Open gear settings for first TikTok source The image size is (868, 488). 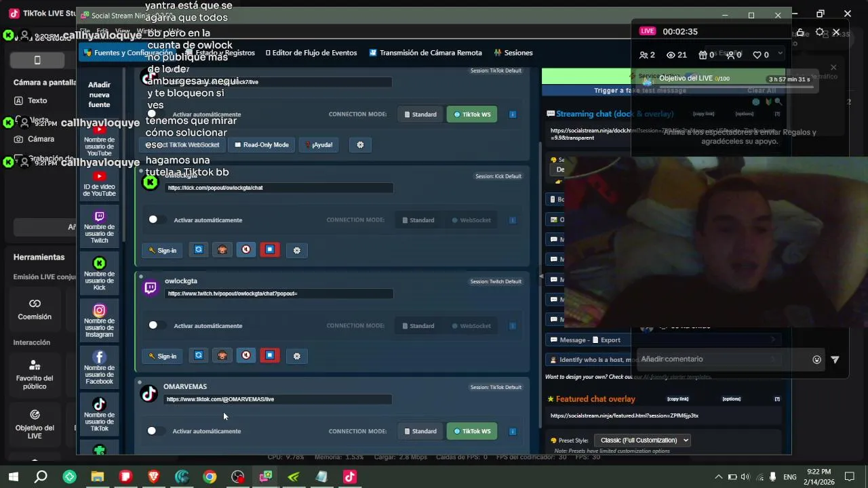coord(360,145)
